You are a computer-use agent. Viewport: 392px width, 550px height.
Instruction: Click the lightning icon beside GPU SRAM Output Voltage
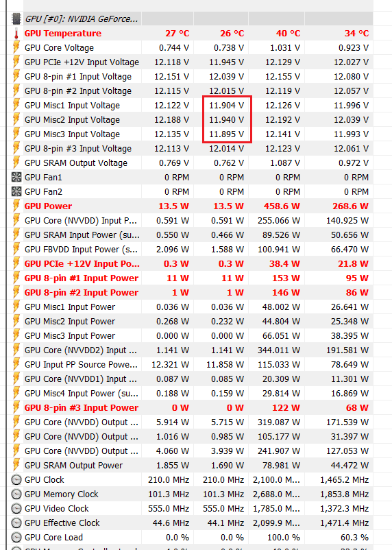16,163
